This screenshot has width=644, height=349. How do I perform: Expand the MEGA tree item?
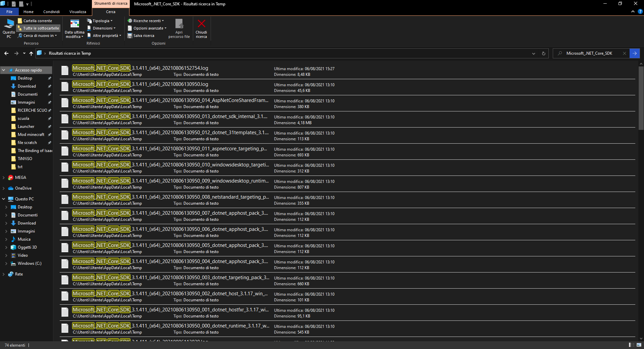pyautogui.click(x=3, y=178)
